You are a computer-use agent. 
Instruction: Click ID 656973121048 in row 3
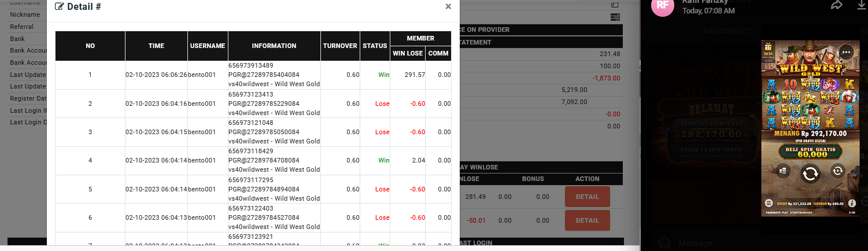251,123
